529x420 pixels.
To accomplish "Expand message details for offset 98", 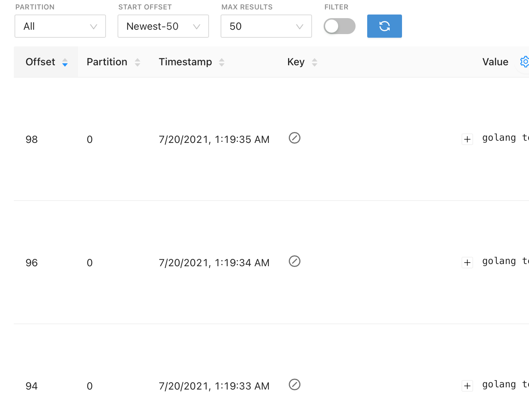I will (x=467, y=139).
